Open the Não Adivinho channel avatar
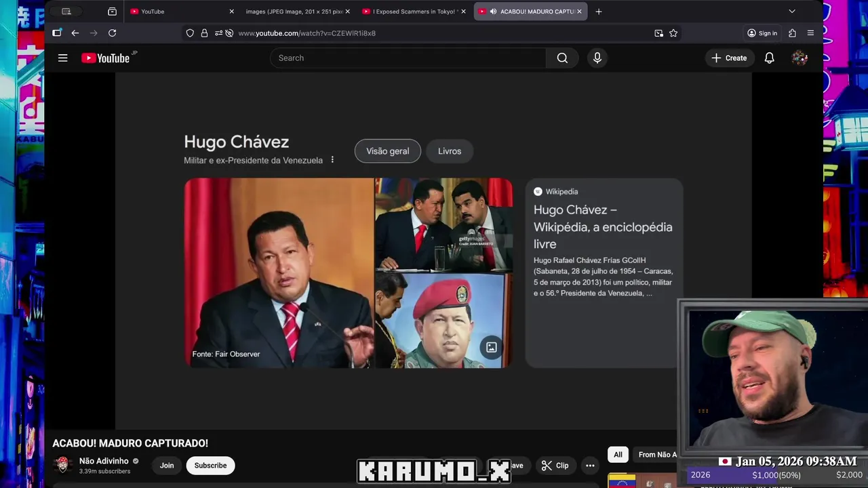The width and height of the screenshot is (868, 488). tap(62, 465)
